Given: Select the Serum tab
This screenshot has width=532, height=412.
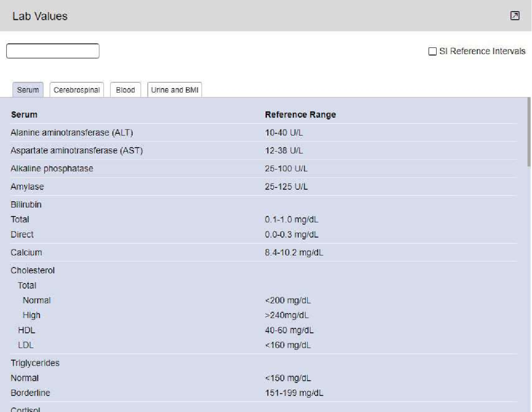Looking at the screenshot, I should pos(28,90).
